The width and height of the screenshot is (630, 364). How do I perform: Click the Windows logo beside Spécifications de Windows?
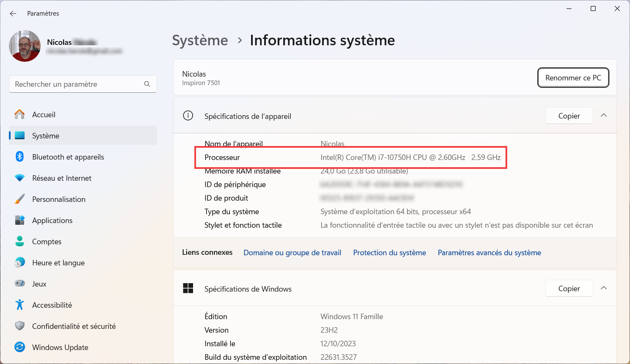pyautogui.click(x=188, y=288)
